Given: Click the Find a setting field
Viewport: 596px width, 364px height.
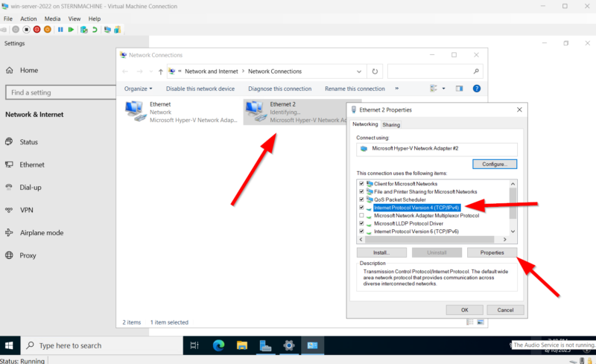Looking at the screenshot, I should tap(61, 92).
